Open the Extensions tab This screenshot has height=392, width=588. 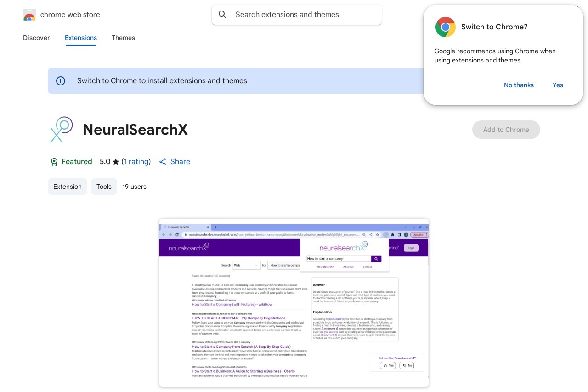81,38
